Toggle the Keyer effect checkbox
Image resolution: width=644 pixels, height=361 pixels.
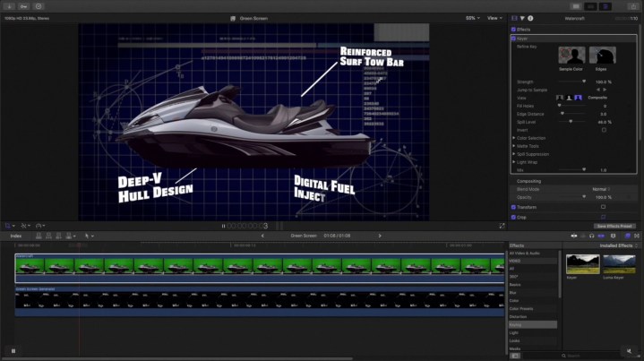514,39
